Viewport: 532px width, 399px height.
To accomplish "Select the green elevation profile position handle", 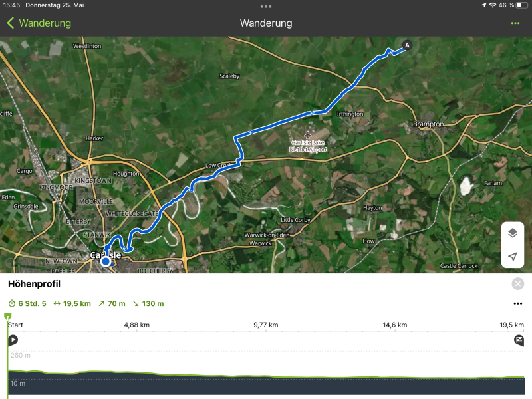I will (x=8, y=317).
